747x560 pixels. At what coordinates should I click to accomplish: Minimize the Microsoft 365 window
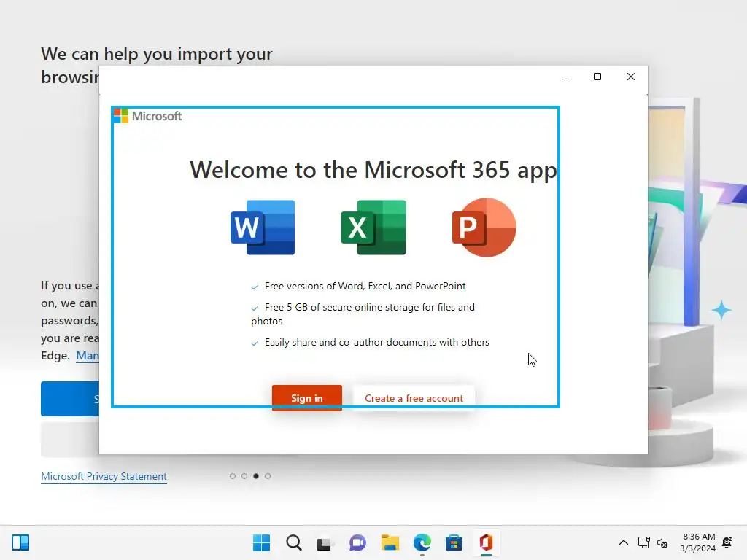[x=565, y=77]
